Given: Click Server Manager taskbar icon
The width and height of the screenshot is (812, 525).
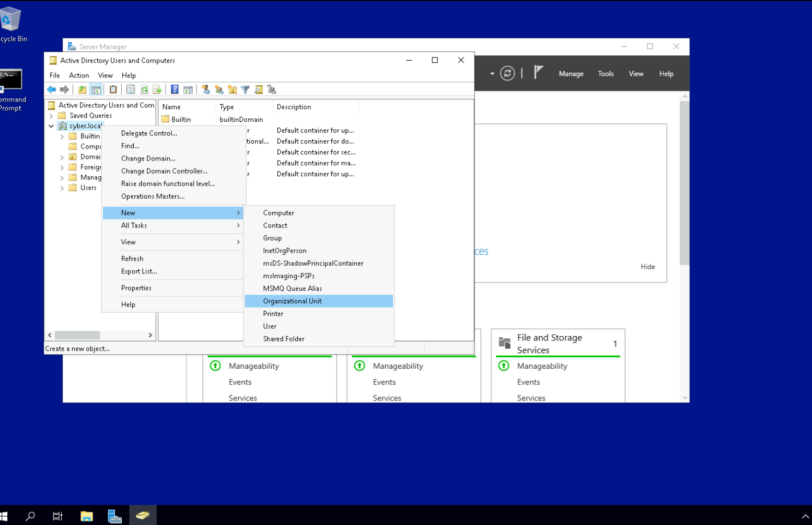Looking at the screenshot, I should click(114, 516).
